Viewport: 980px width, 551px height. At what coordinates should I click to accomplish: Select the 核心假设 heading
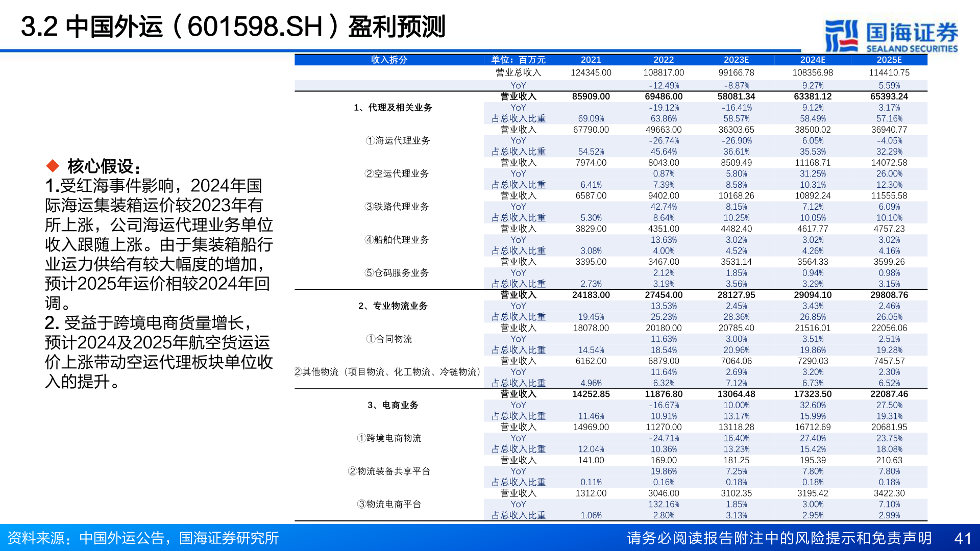click(104, 166)
